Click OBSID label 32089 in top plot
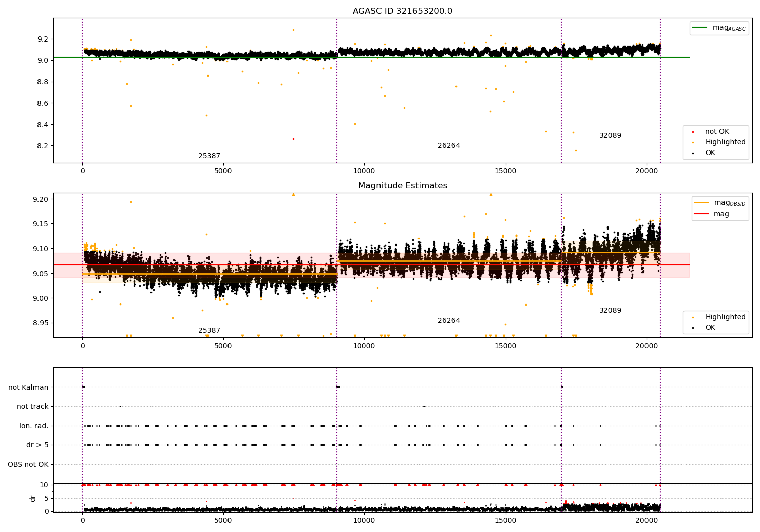760x532 pixels. 610,136
